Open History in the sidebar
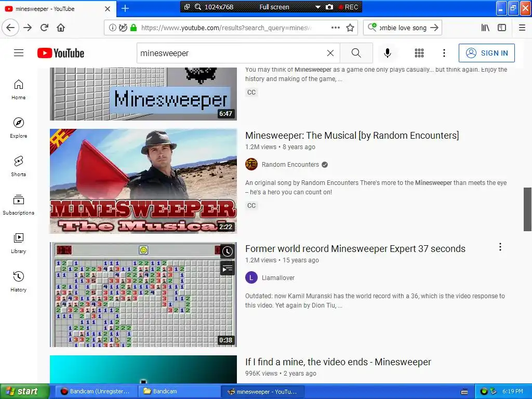This screenshot has height=399, width=532. click(19, 282)
